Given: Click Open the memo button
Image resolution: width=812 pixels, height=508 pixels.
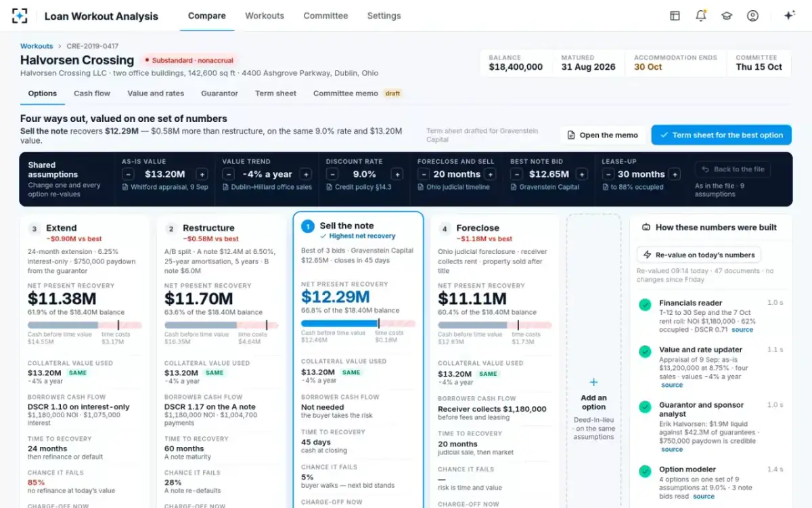Looking at the screenshot, I should point(602,135).
